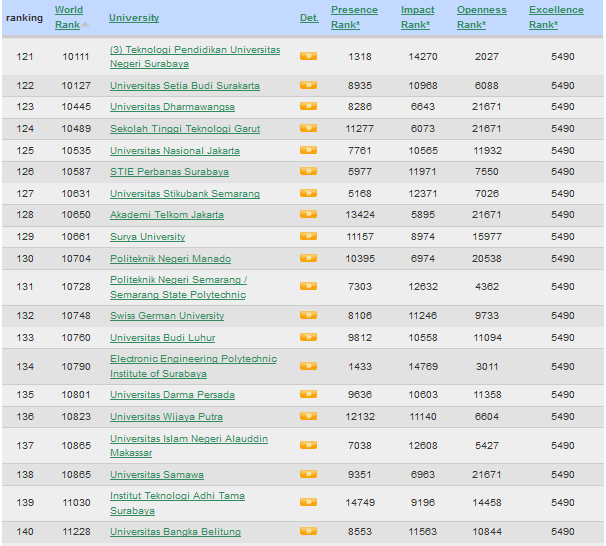Open details icon for Universitas Islam Negeri Alauddin
This screenshot has height=546, width=606.
(308, 445)
